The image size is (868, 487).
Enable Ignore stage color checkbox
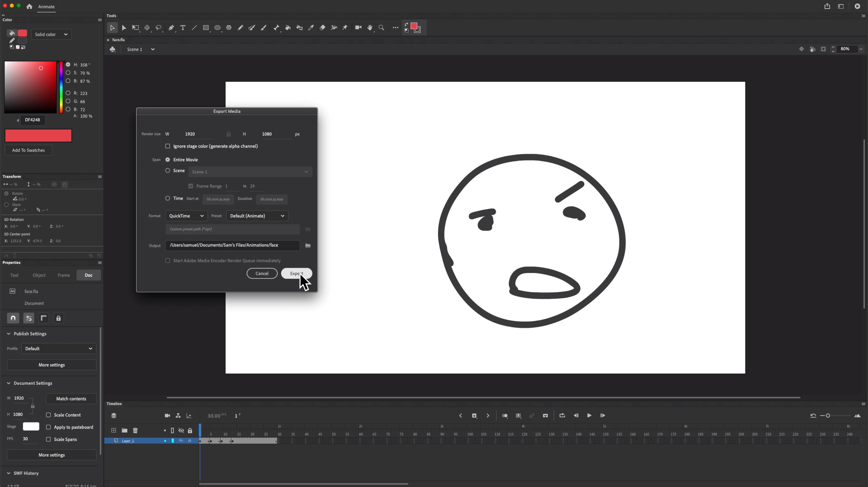click(x=167, y=146)
